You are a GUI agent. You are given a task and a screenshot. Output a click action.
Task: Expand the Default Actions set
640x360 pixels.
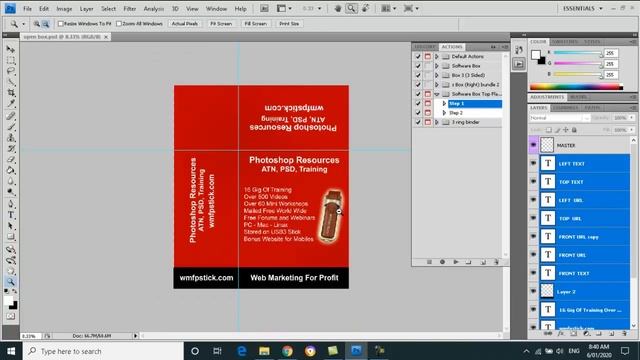pos(437,57)
